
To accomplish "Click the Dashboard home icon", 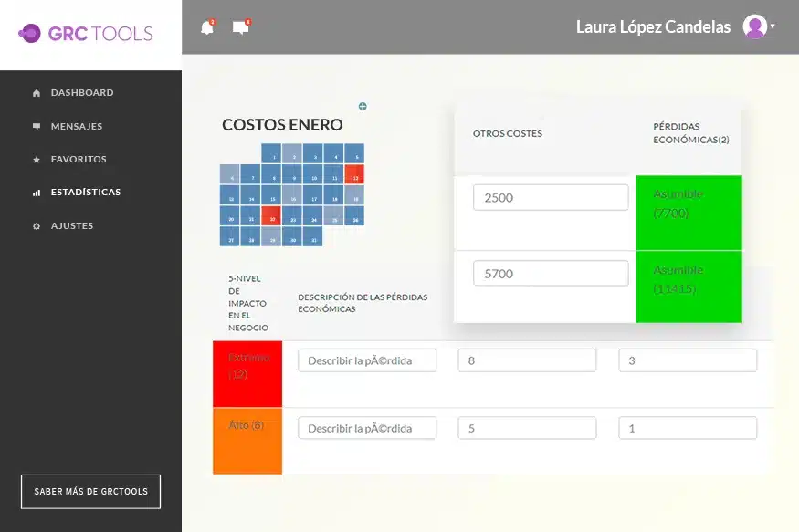I will pos(37,93).
